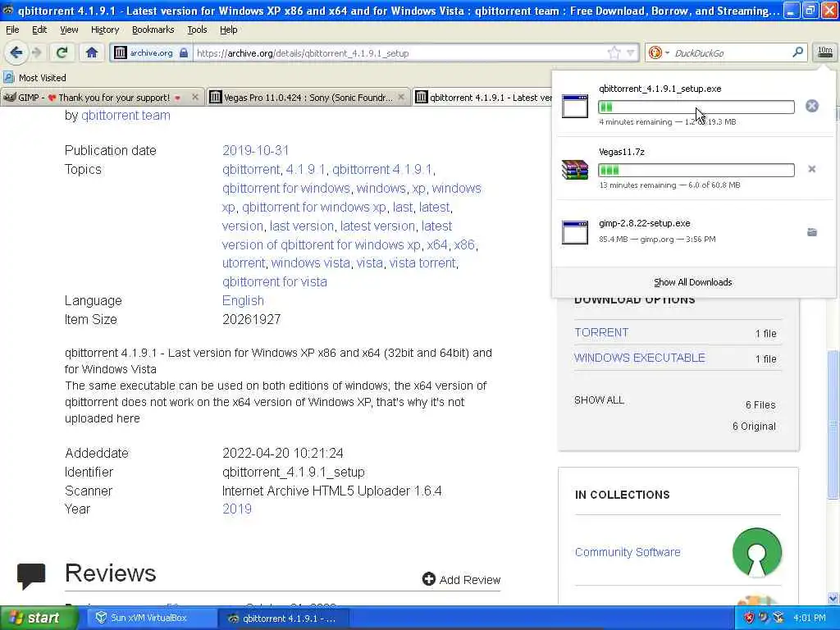The width and height of the screenshot is (840, 630).
Task: Click into the address bar URL field
Action: tap(399, 52)
